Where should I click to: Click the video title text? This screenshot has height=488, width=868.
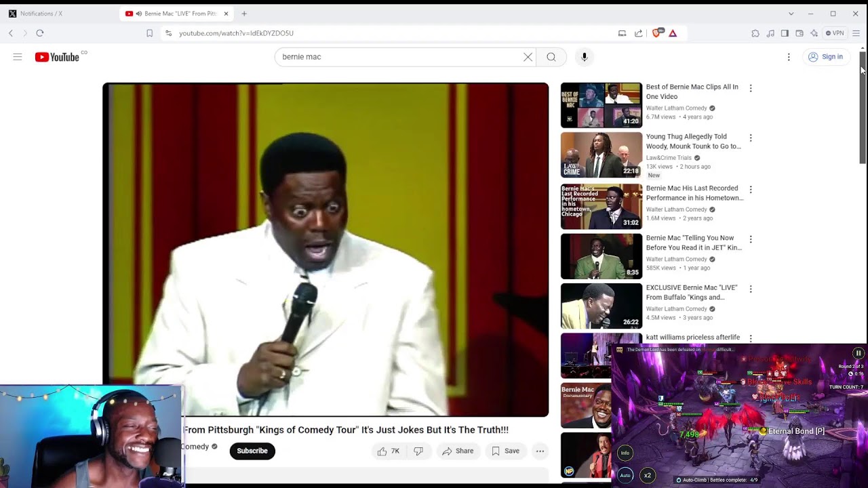tap(346, 430)
